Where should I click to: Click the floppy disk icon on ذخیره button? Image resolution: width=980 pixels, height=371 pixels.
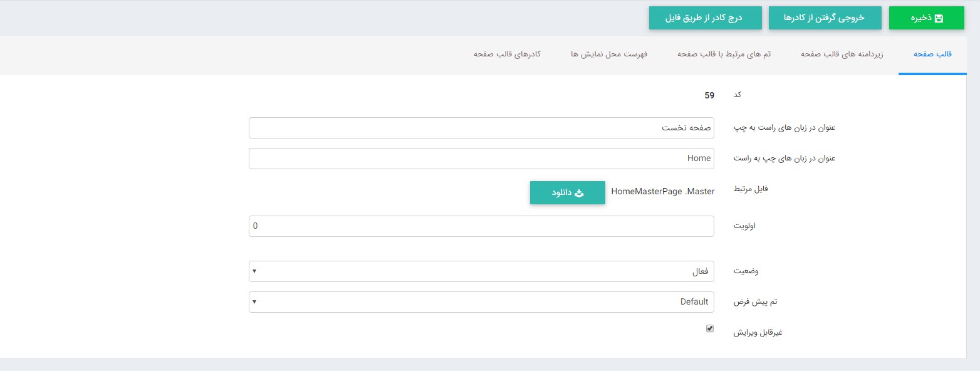pyautogui.click(x=939, y=18)
